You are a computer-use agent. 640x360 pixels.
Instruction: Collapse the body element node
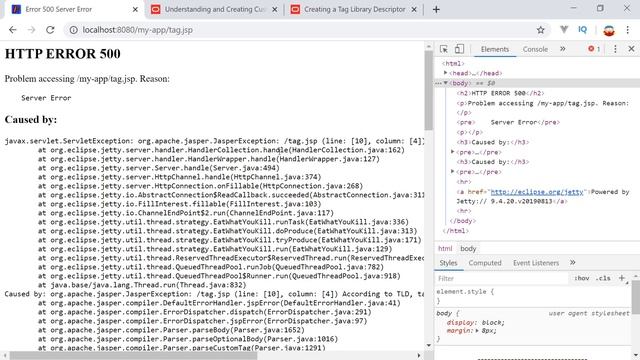[446, 83]
